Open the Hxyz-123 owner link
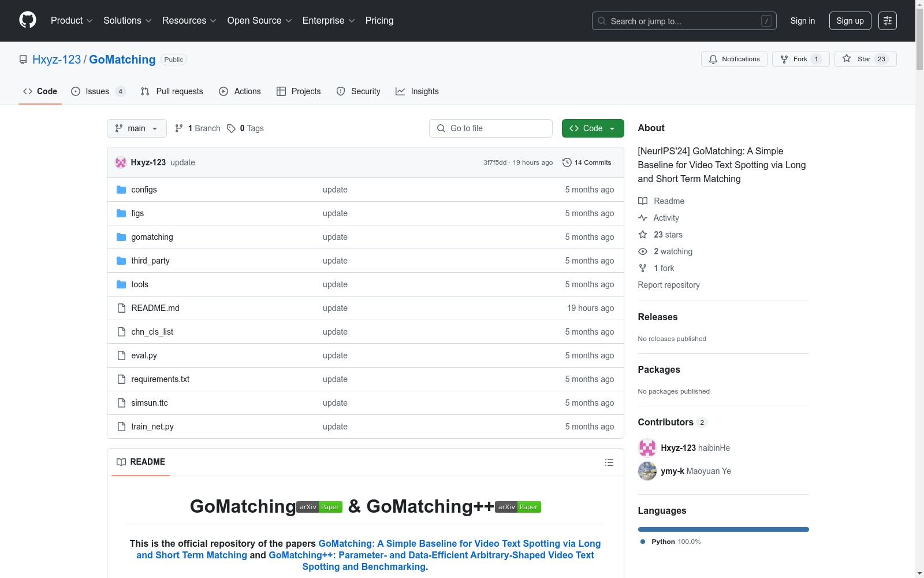924x578 pixels. [57, 60]
